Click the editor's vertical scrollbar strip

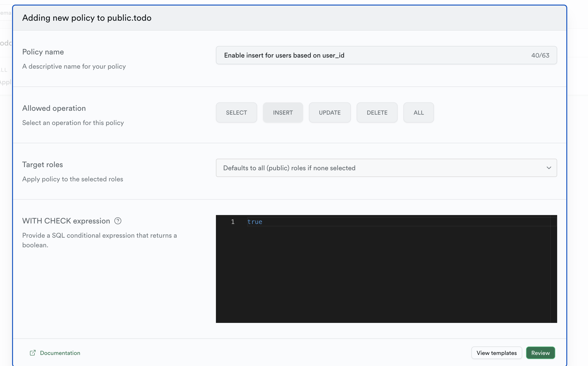554,269
